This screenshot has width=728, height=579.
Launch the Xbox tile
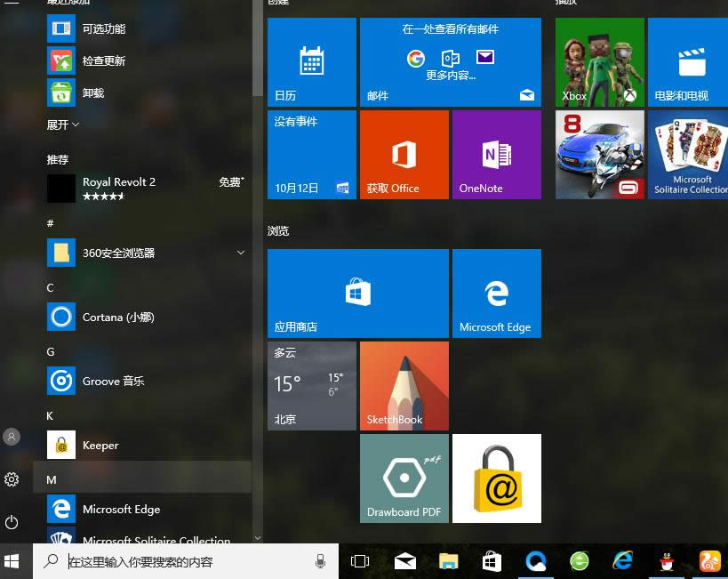tap(599, 60)
